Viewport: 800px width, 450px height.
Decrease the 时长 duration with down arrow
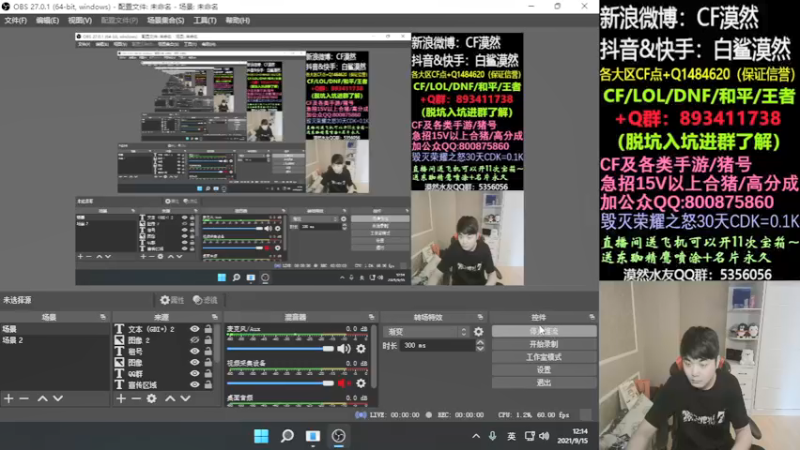coord(480,349)
